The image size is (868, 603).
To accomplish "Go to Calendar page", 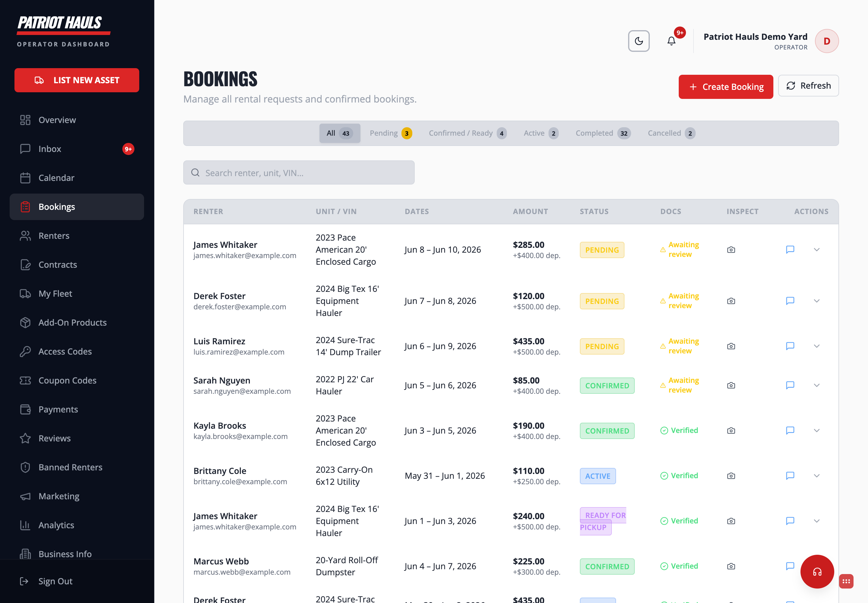I will 77,178.
